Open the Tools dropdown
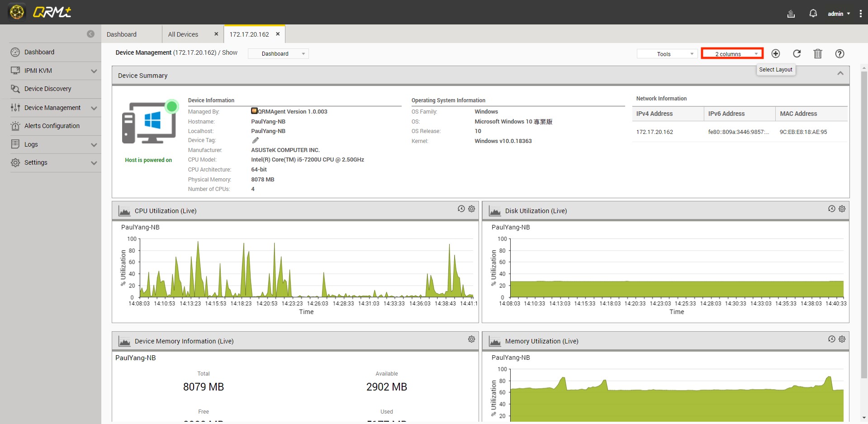This screenshot has width=868, height=424. [x=667, y=54]
